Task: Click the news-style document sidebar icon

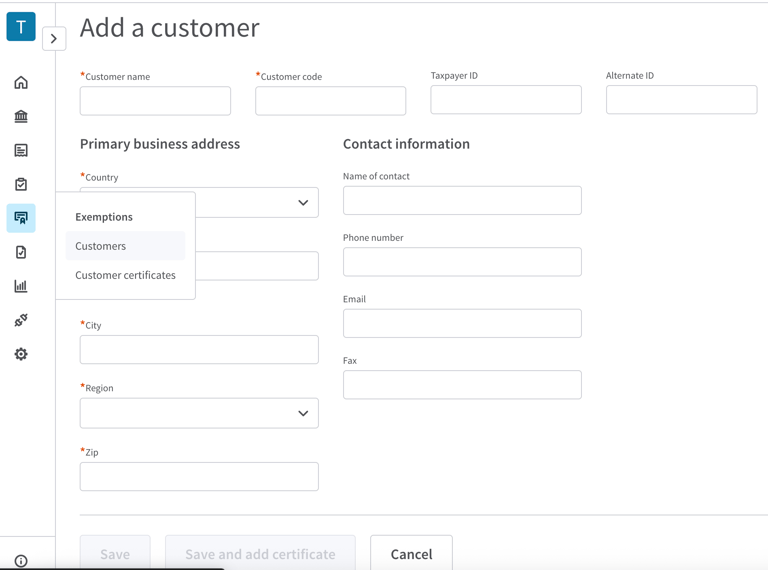Action: pyautogui.click(x=21, y=151)
